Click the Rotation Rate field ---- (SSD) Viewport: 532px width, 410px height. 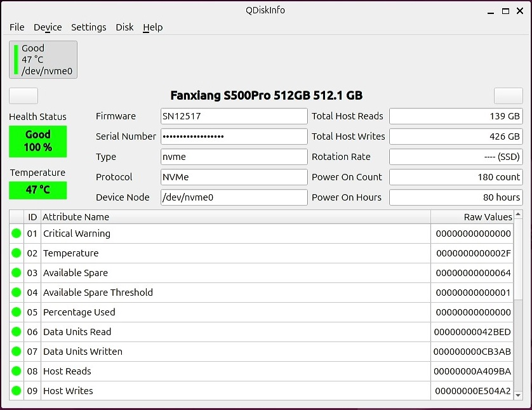(456, 157)
